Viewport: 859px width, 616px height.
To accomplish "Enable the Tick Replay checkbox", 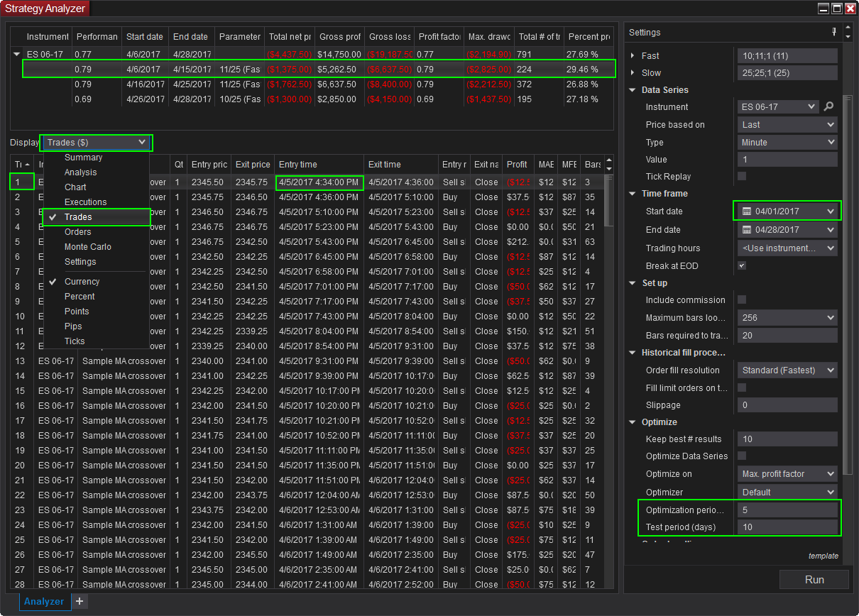I will (x=742, y=176).
